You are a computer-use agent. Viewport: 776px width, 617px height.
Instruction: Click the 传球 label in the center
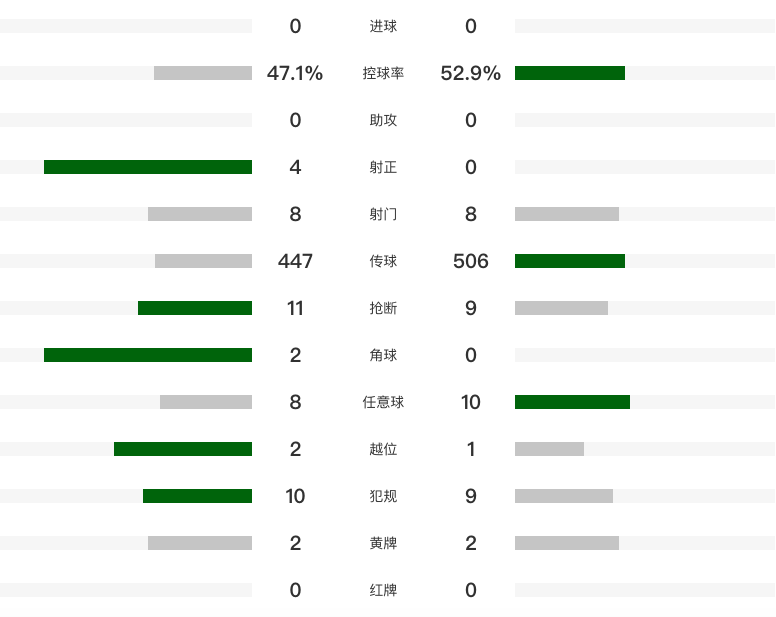click(383, 261)
